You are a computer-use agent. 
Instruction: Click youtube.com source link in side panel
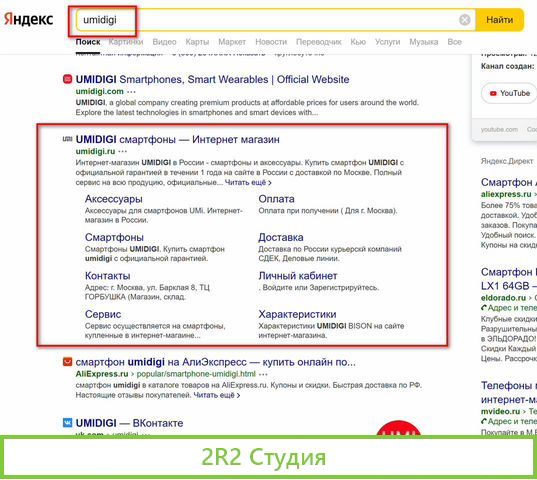pos(499,130)
